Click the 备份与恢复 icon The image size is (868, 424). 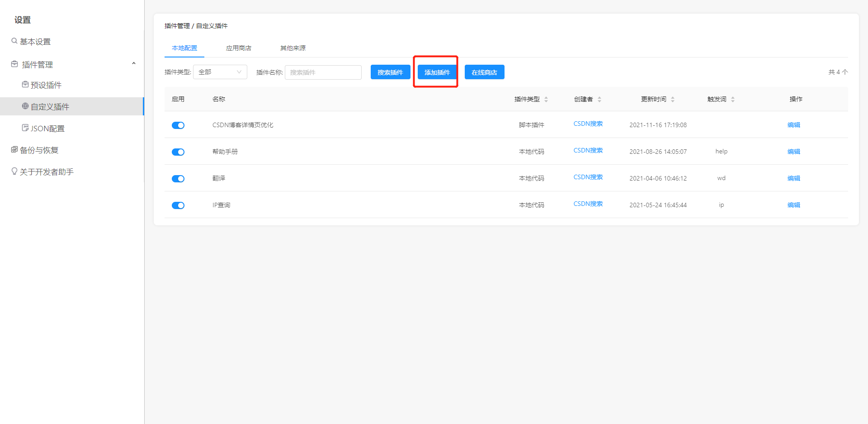pos(14,150)
